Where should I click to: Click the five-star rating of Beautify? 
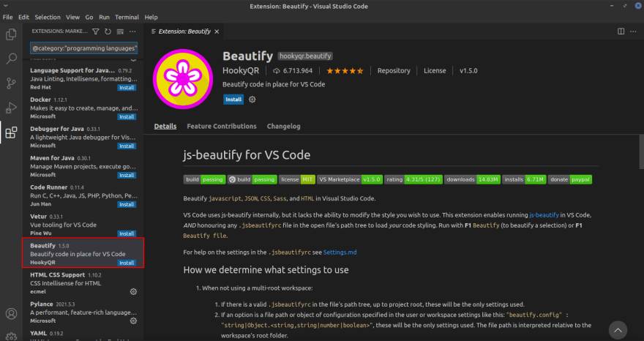pos(345,71)
